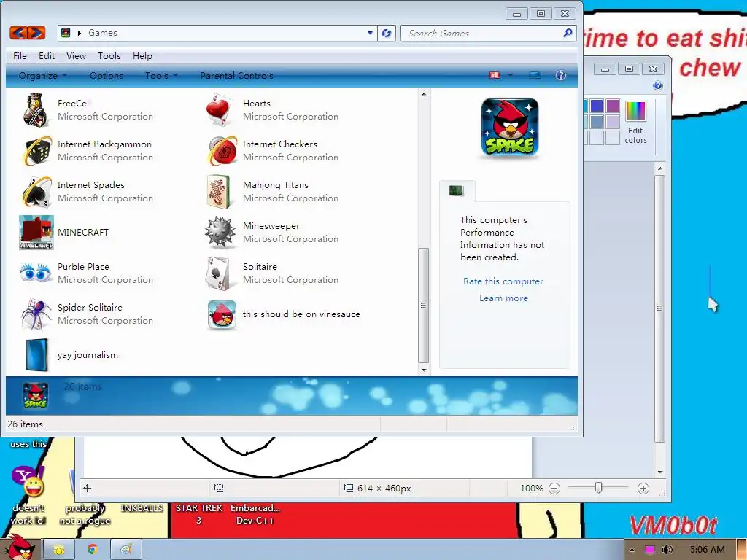Select Spider Solitaire spider icon

(x=36, y=314)
